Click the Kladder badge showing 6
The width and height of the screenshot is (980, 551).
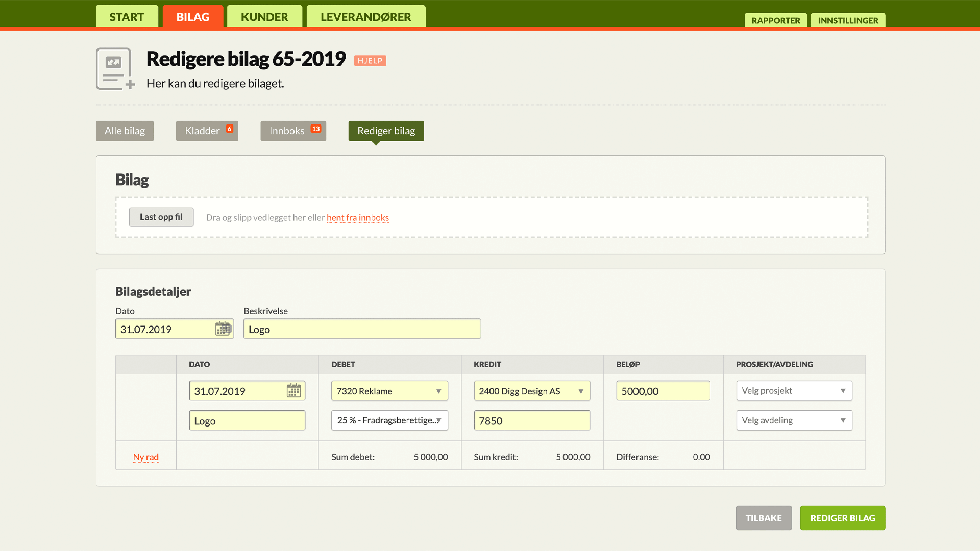click(230, 129)
